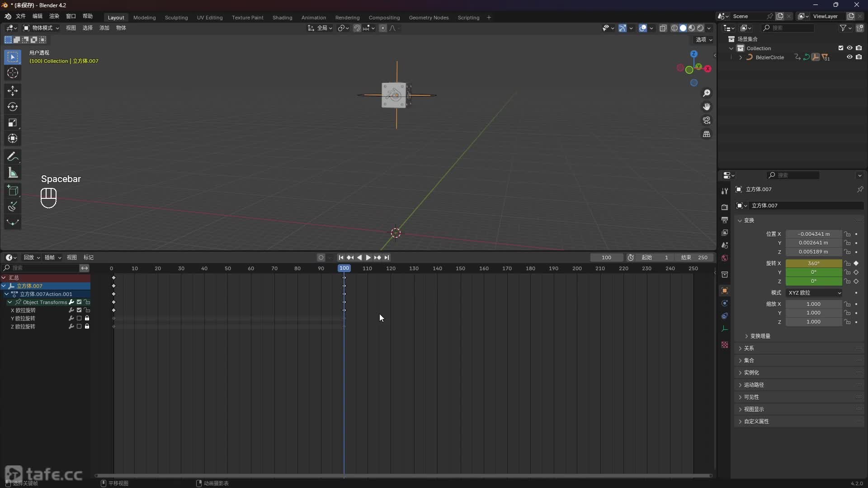Screen dimensions: 868x488
Task: Open the Output properties tab
Action: [x=725, y=220]
